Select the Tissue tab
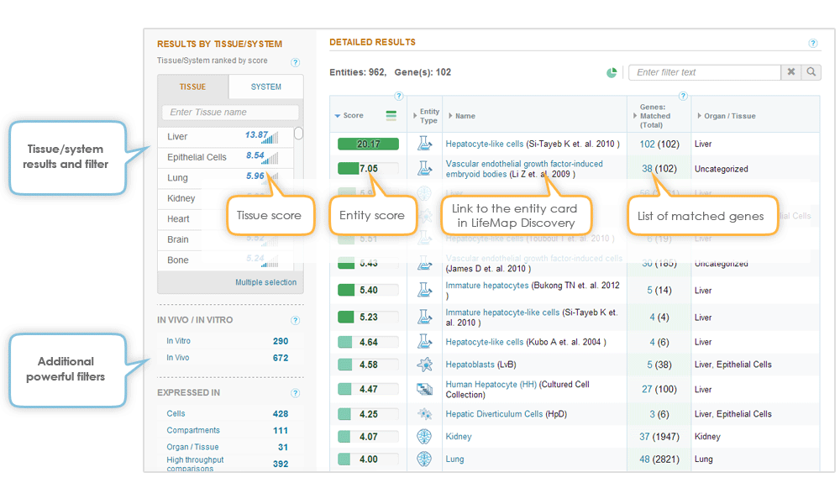This screenshot has height=504, width=840. pos(192,87)
